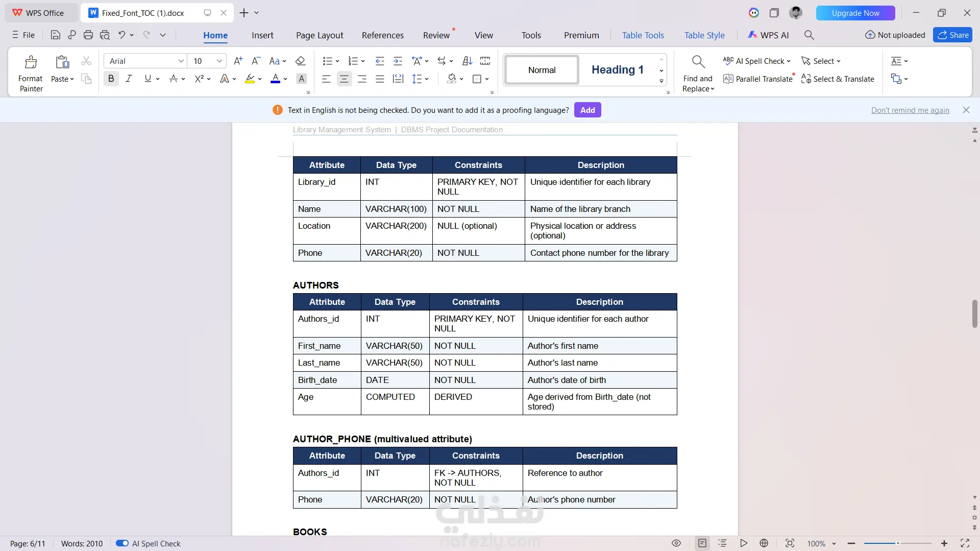Click the Don't remind me again link
980x551 pixels.
coord(910,110)
